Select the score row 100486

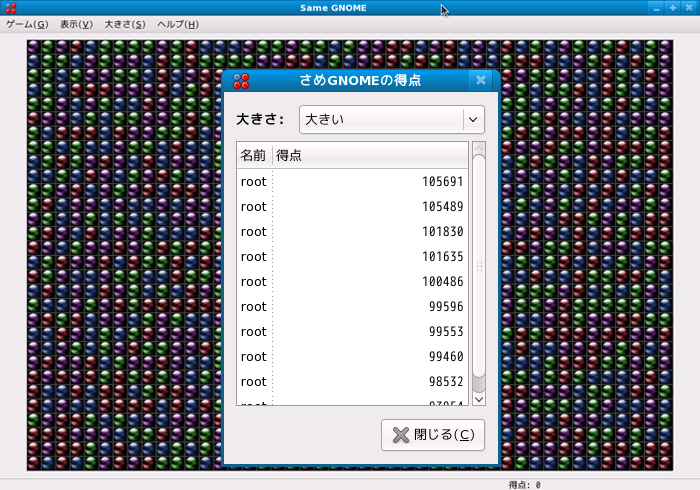pyautogui.click(x=352, y=282)
